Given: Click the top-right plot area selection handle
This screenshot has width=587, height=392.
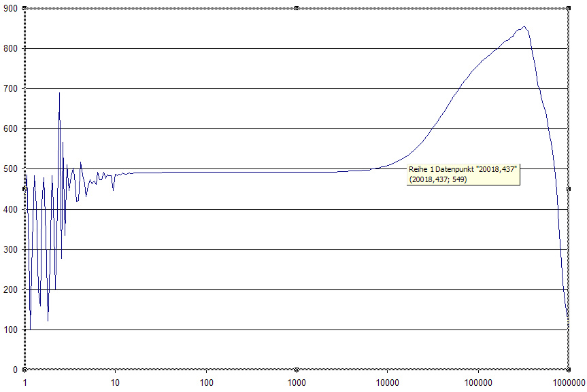Looking at the screenshot, I should pos(569,8).
